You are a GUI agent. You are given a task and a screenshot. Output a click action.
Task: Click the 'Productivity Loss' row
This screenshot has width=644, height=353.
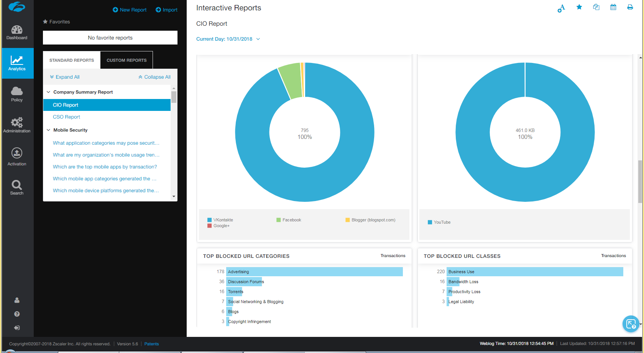click(464, 292)
